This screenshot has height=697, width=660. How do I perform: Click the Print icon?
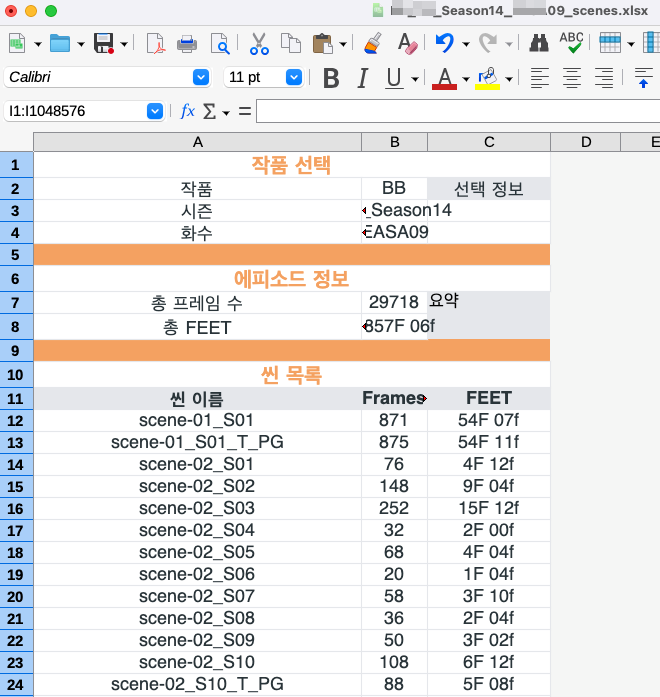coord(187,44)
